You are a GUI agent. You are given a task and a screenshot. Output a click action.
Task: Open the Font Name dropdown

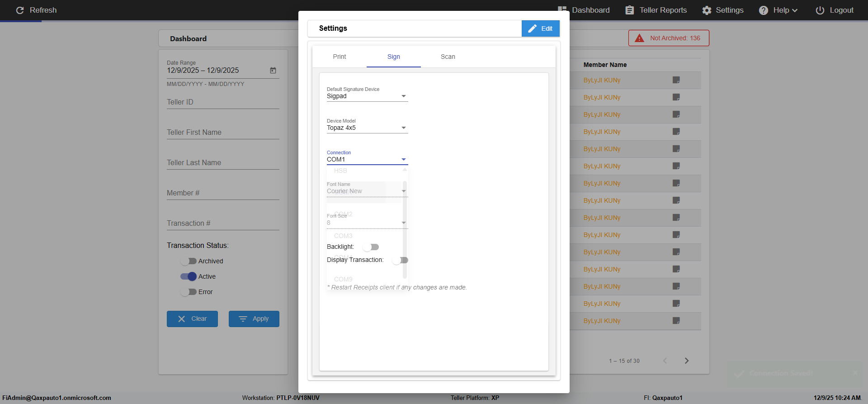click(x=367, y=191)
